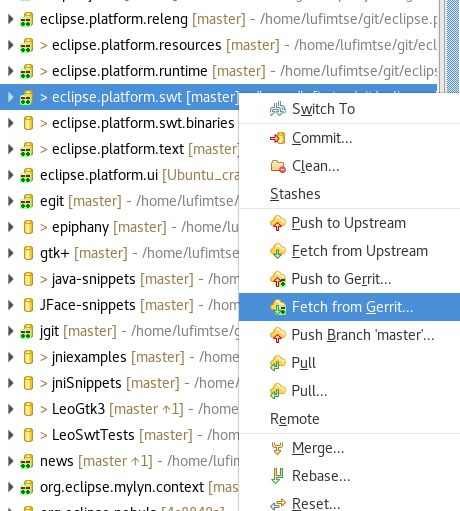
Task: Click the Commit icon in context menu
Action: coord(278,138)
